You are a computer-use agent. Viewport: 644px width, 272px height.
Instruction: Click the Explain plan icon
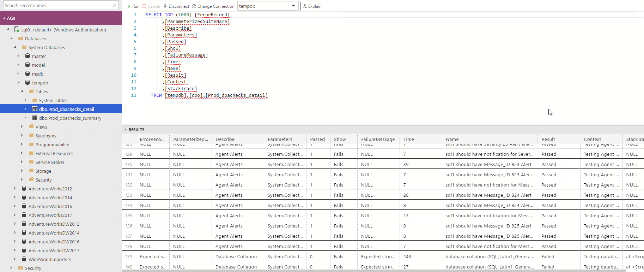(x=305, y=6)
